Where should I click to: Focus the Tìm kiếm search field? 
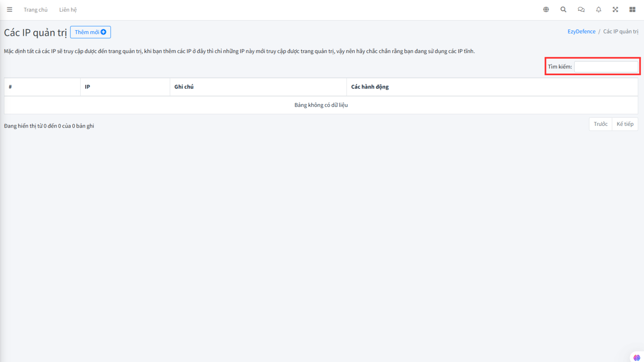(606, 67)
